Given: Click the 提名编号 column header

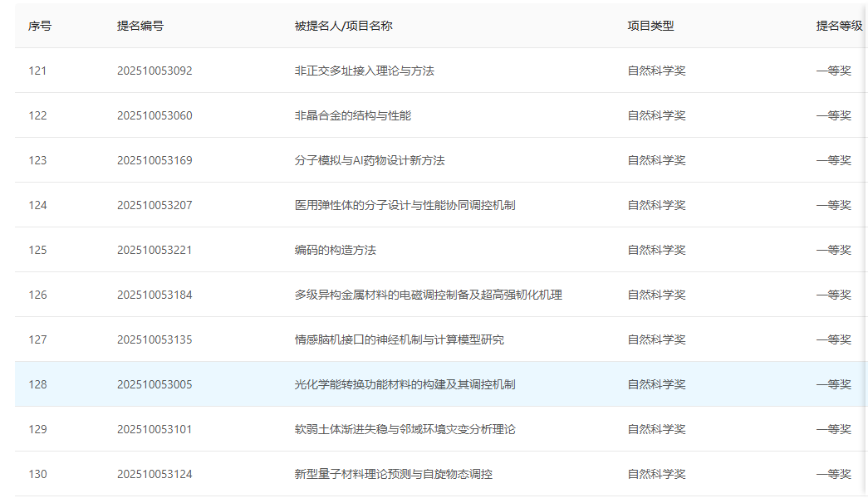Looking at the screenshot, I should pyautogui.click(x=140, y=26).
